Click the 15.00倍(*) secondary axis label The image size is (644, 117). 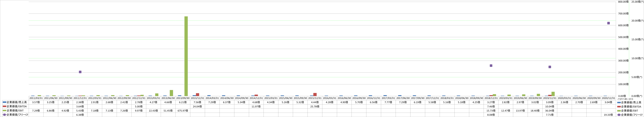(x=638, y=39)
